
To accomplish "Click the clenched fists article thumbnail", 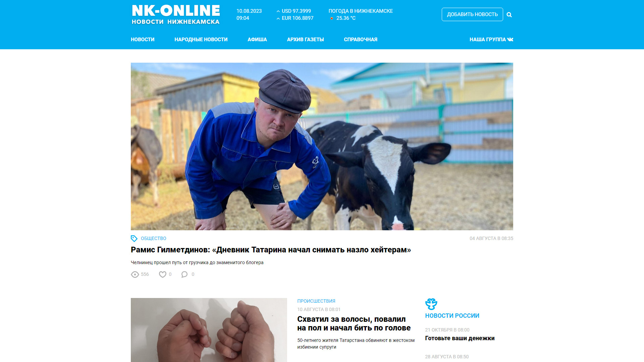I will tap(209, 330).
